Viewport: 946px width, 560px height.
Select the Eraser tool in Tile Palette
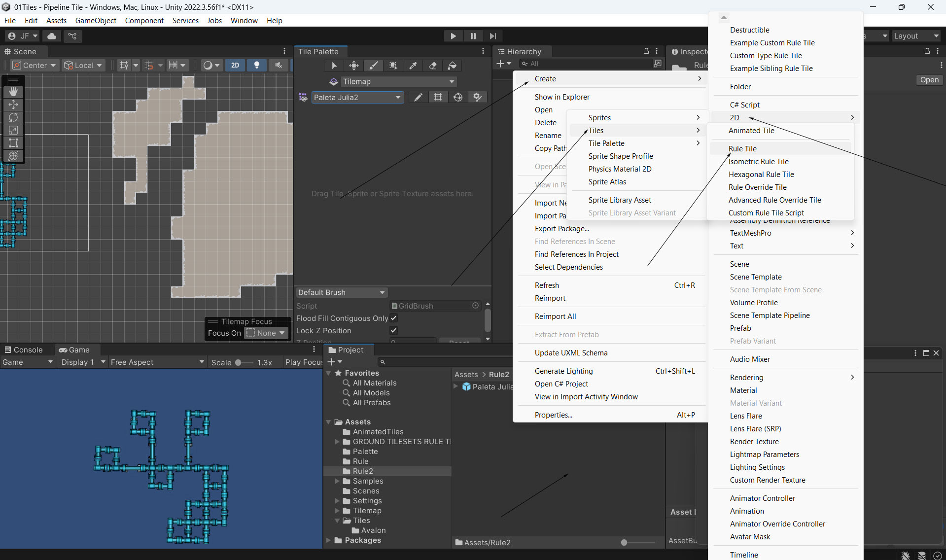[x=433, y=66]
